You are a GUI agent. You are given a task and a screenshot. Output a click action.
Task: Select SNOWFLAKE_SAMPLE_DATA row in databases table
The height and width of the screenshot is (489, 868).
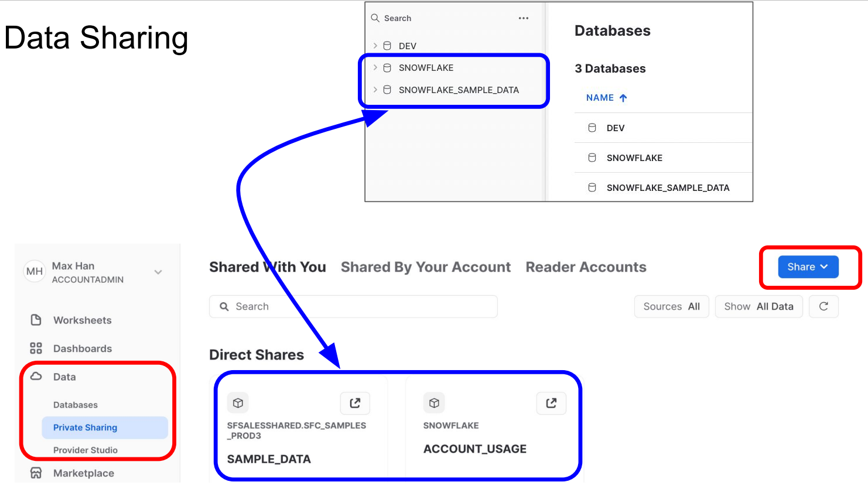663,187
